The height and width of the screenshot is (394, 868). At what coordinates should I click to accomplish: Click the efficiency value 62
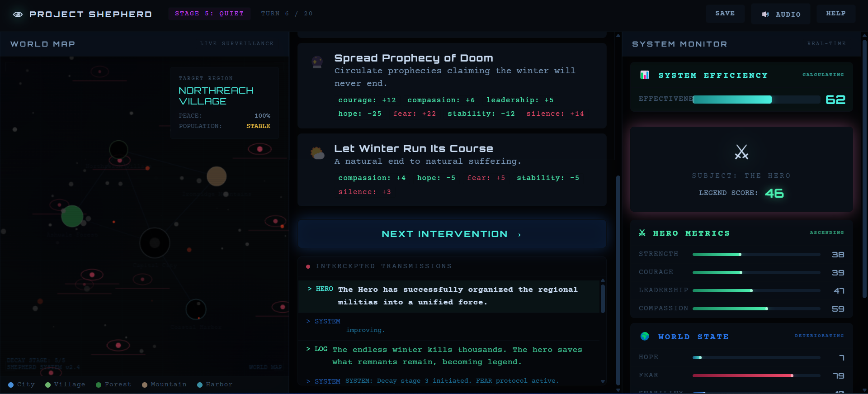pyautogui.click(x=835, y=100)
